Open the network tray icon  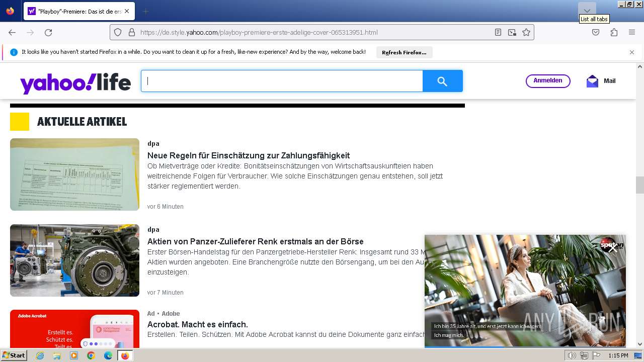[x=584, y=355]
